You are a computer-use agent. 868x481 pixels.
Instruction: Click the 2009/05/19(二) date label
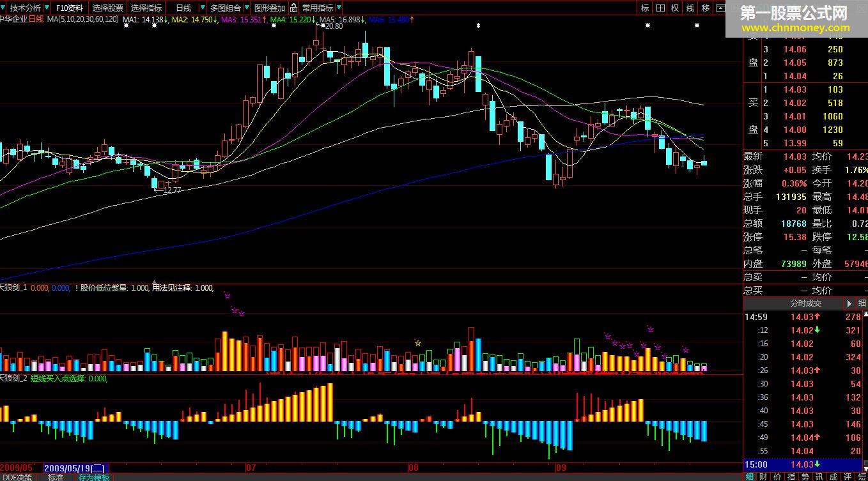(x=75, y=468)
